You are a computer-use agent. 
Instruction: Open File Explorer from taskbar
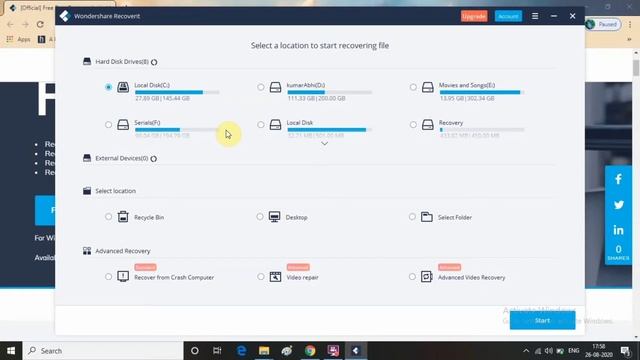[264, 351]
